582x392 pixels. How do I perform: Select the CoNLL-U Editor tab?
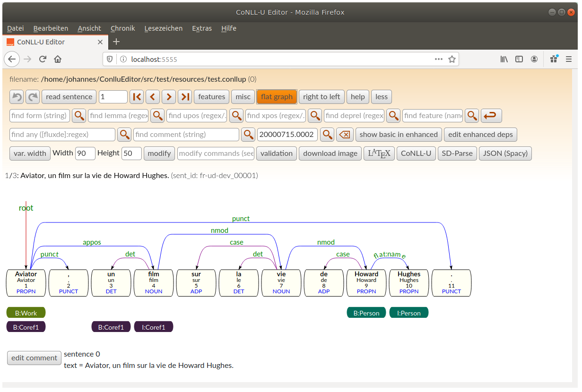[x=55, y=42]
